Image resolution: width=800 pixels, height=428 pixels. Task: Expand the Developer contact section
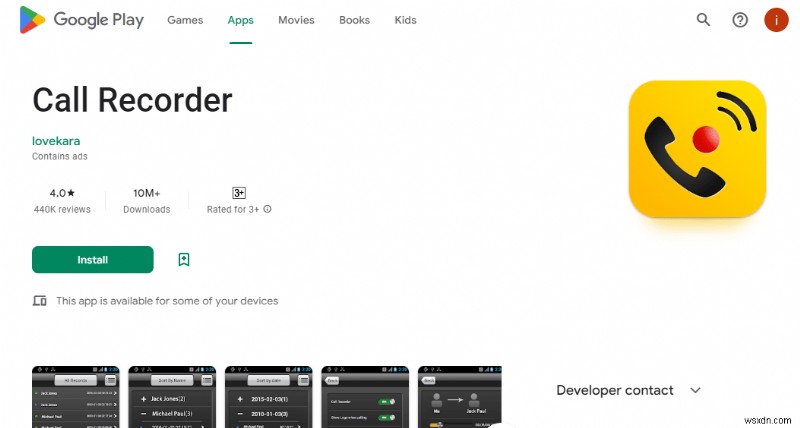(695, 390)
